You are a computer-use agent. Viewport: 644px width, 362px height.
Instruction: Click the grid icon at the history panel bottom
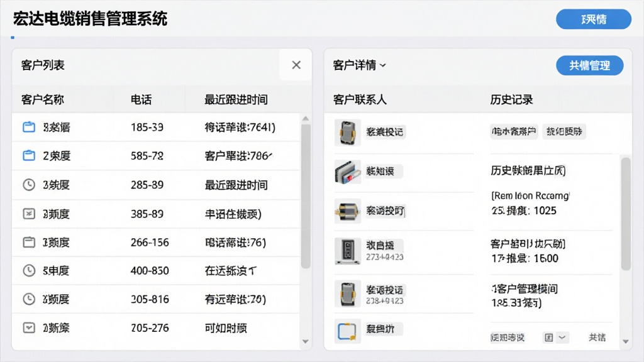click(548, 337)
